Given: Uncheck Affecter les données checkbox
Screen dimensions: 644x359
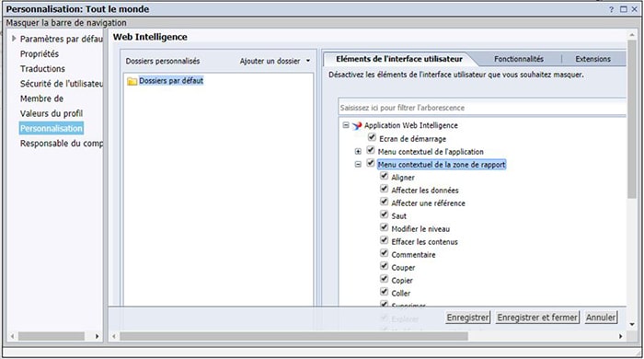Looking at the screenshot, I should click(384, 189).
